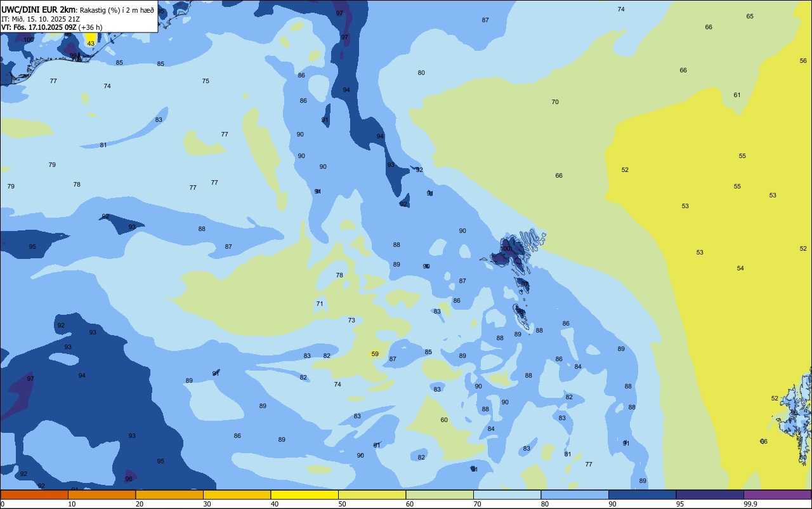Select the medium blue 80–90 legend segment
The height and width of the screenshot is (509, 812).
click(x=575, y=494)
